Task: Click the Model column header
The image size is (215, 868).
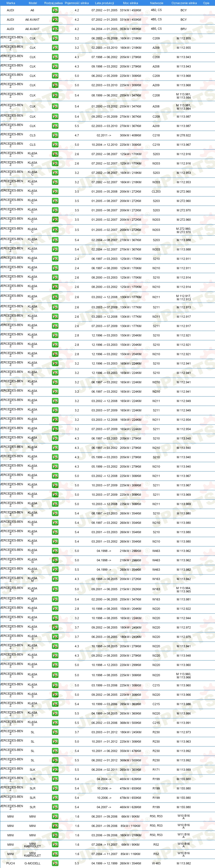Action: pyautogui.click(x=33, y=3)
